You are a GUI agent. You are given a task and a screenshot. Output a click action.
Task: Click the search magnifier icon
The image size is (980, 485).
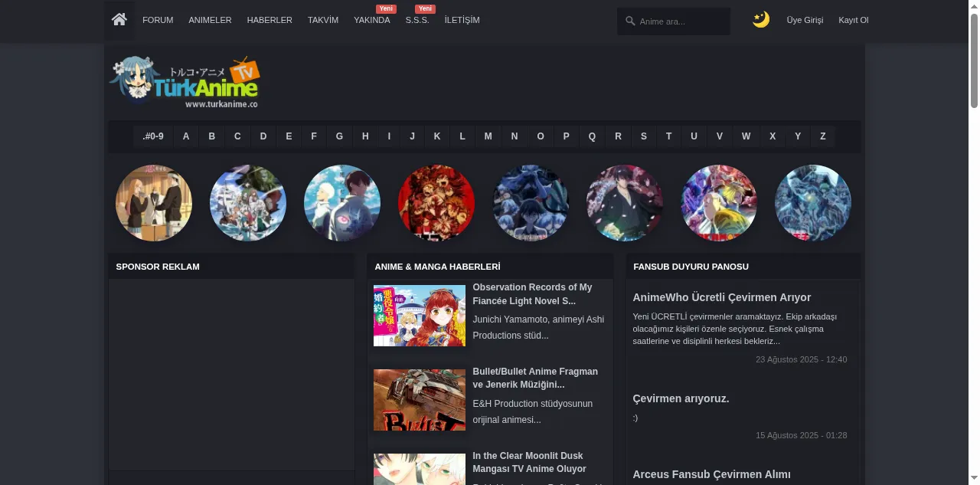(x=630, y=21)
